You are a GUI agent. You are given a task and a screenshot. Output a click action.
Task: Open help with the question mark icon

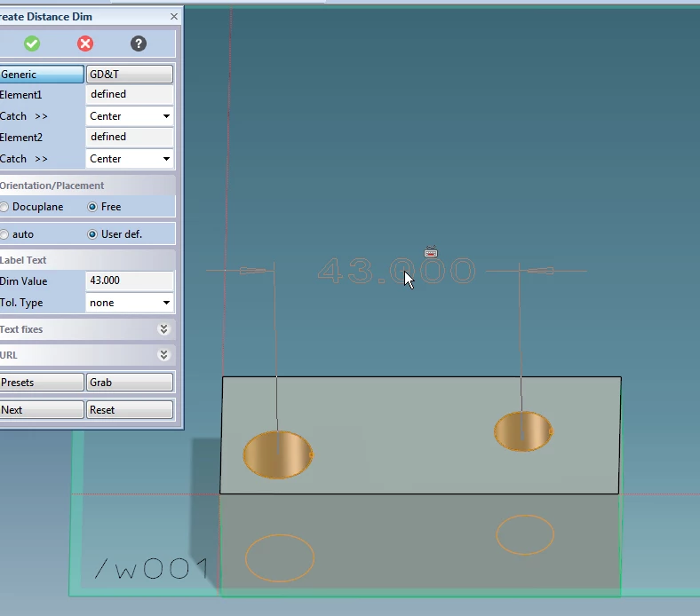(139, 43)
